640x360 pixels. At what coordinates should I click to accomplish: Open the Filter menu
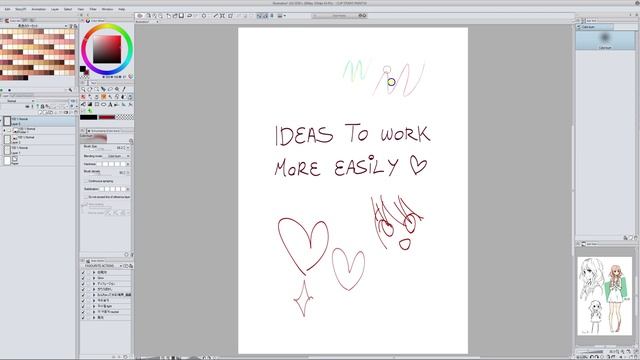coord(93,9)
